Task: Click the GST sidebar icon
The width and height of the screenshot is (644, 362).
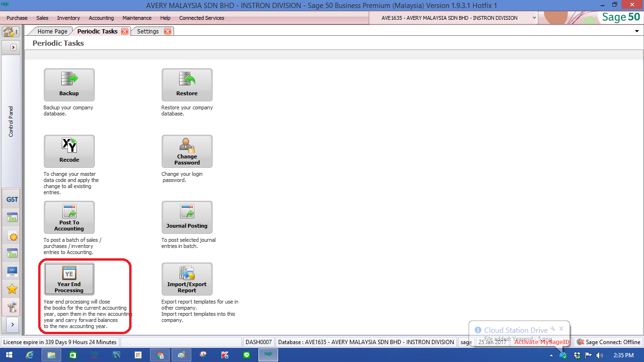Action: [x=12, y=199]
